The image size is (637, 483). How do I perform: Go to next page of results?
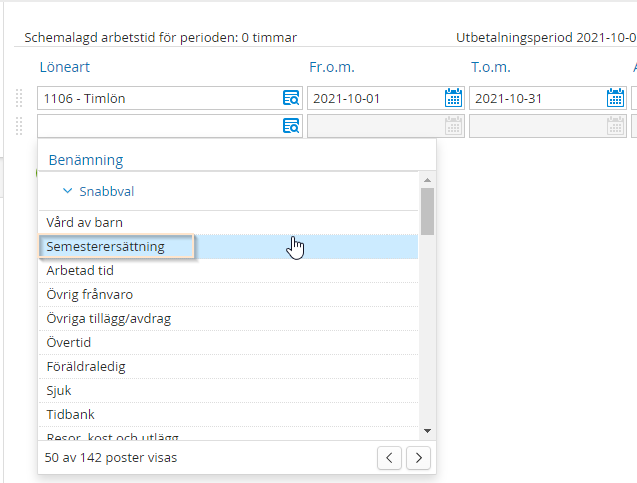click(x=419, y=457)
